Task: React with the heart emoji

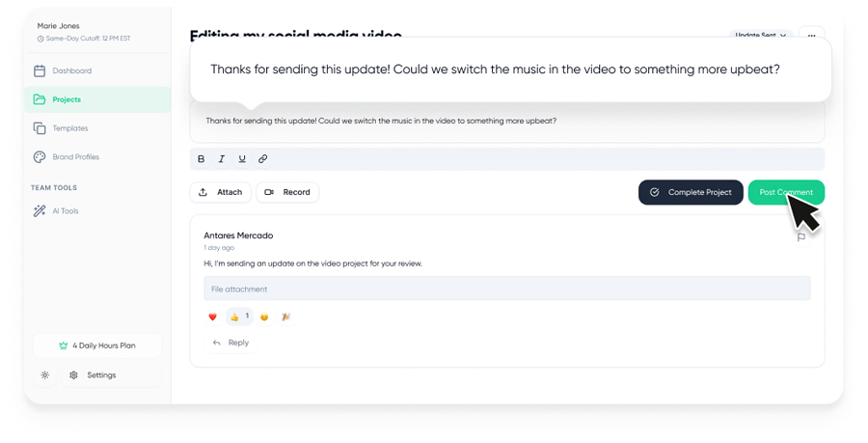Action: pyautogui.click(x=213, y=317)
